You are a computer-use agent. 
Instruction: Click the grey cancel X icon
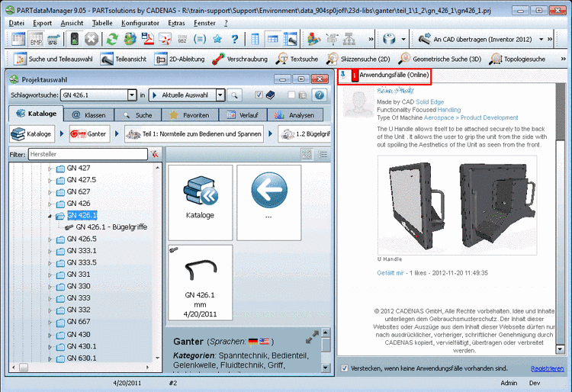point(92,39)
